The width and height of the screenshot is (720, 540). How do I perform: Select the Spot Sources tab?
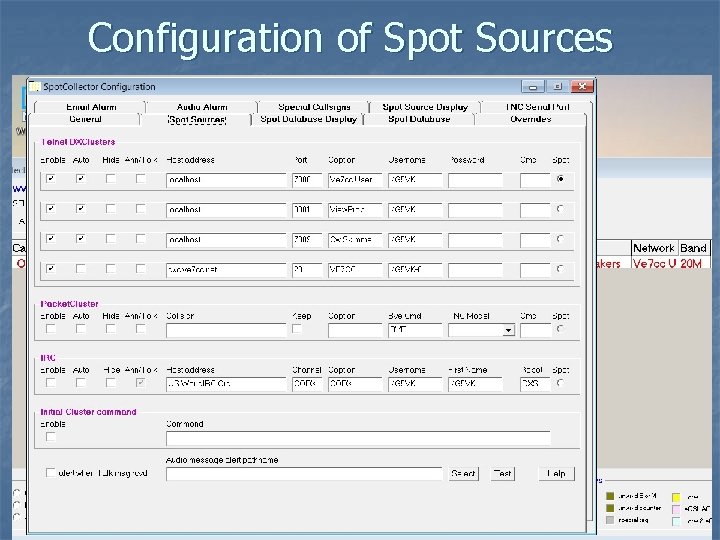click(197, 120)
